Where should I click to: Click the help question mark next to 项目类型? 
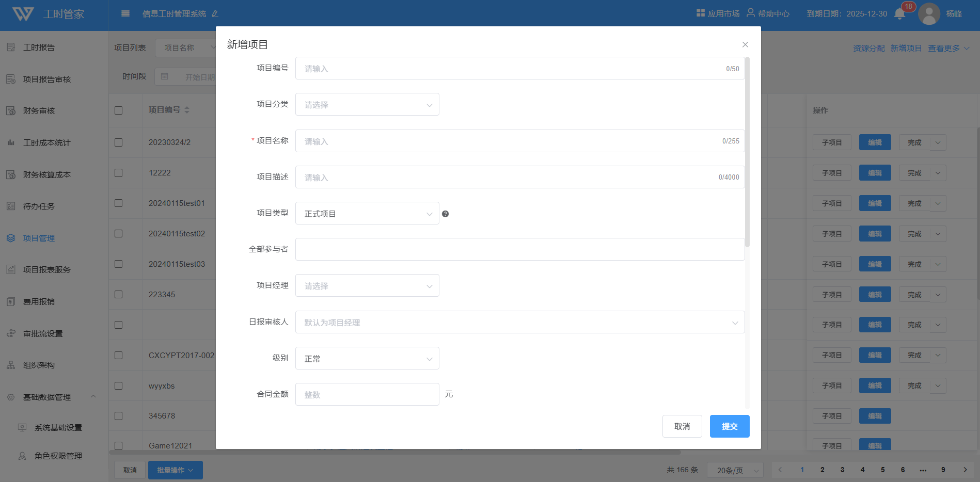445,214
